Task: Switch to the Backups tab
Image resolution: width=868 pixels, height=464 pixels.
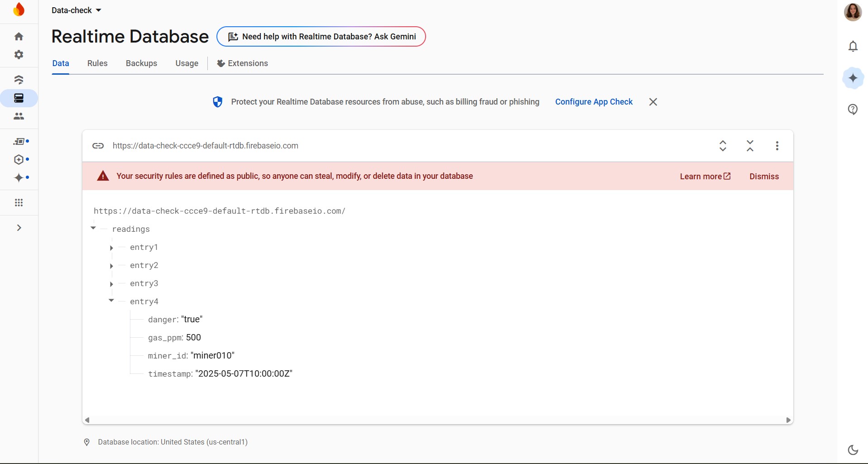Action: pyautogui.click(x=141, y=63)
